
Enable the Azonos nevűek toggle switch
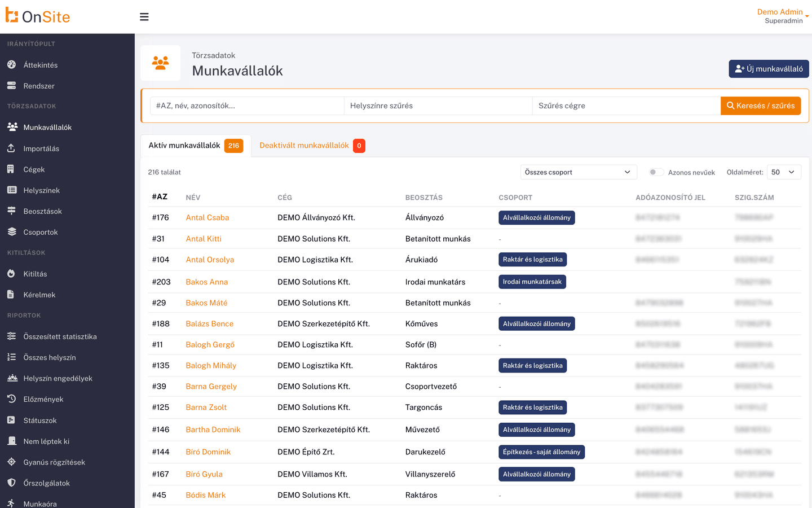[656, 172]
